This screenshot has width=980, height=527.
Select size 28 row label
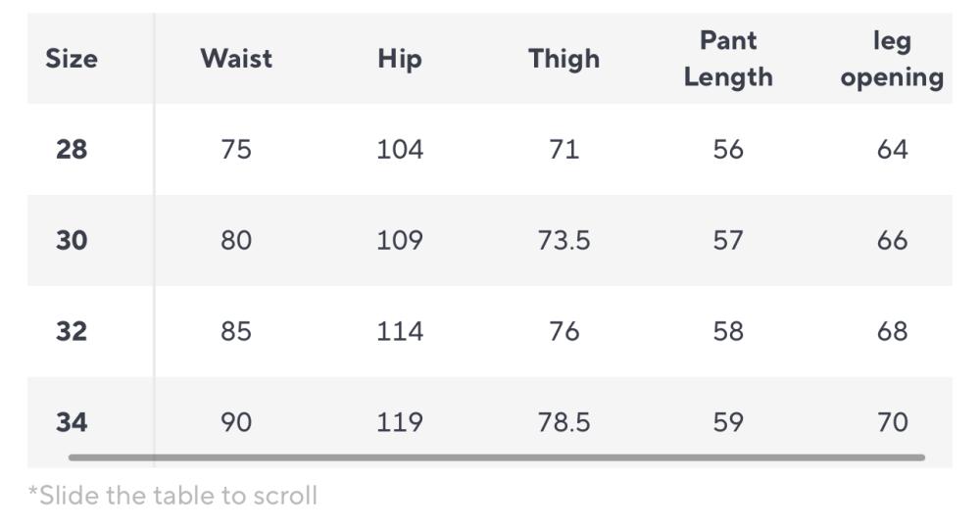(x=72, y=149)
